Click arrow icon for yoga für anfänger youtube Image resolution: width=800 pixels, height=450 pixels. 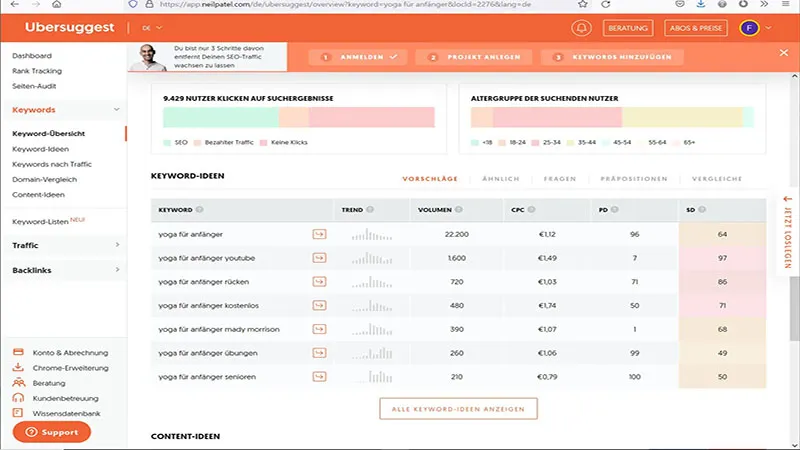319,258
